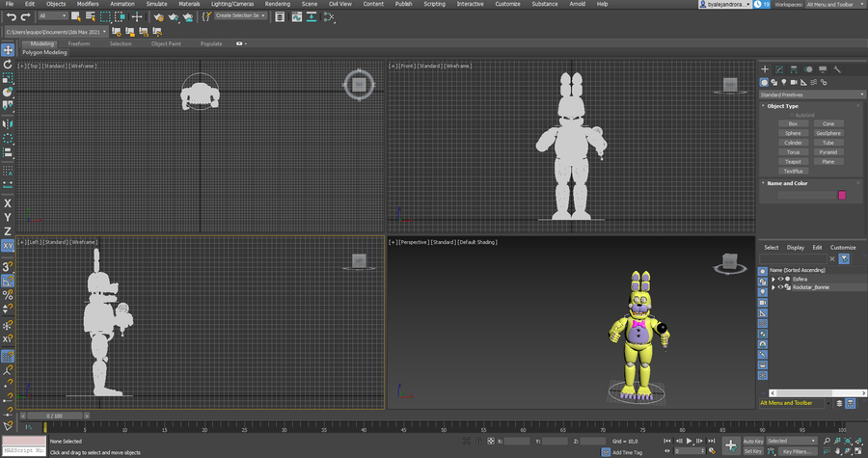Open the Selected key filter dropdown

(x=791, y=441)
